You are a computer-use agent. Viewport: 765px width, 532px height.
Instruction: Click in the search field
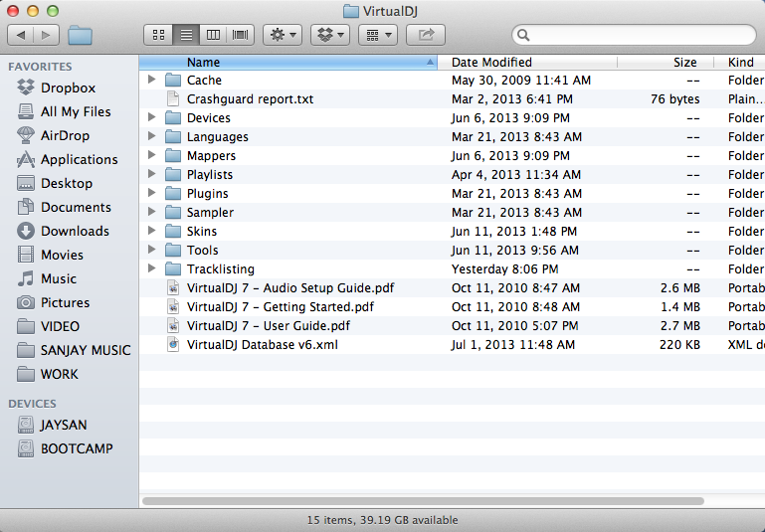[x=635, y=35]
